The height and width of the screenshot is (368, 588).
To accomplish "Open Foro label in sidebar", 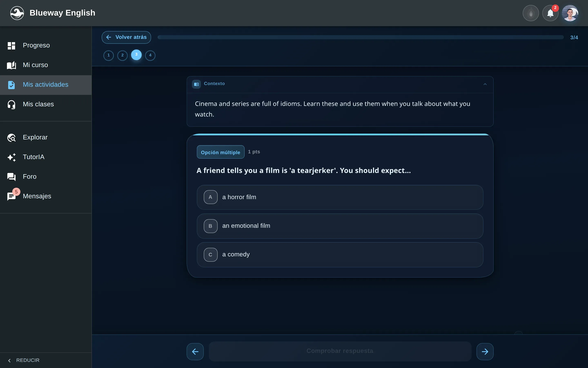I will tap(30, 177).
